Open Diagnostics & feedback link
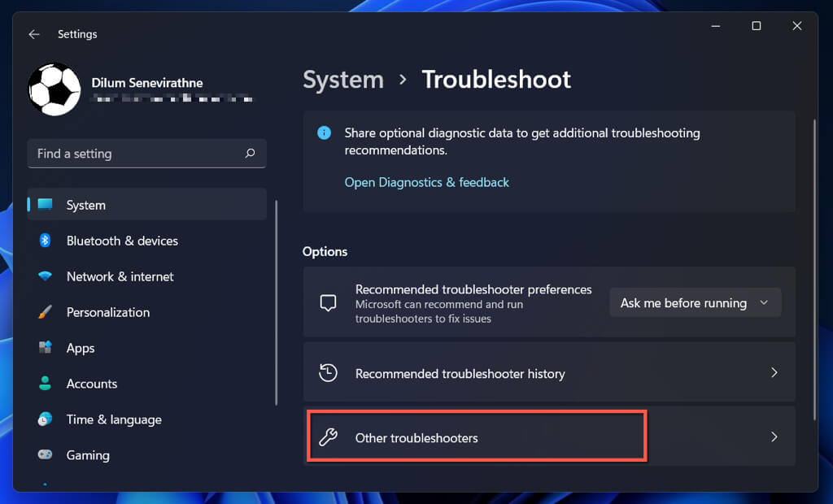Image resolution: width=833 pixels, height=504 pixels. point(426,182)
